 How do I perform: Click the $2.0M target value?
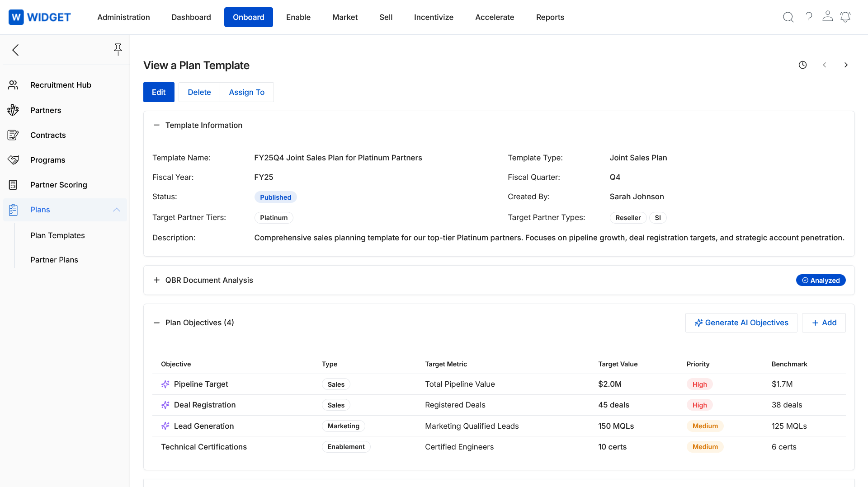[610, 384]
